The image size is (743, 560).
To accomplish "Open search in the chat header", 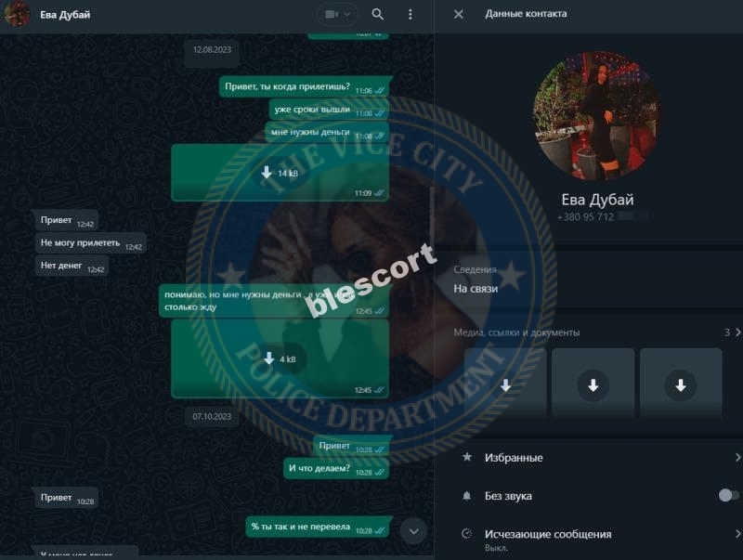I will click(377, 14).
